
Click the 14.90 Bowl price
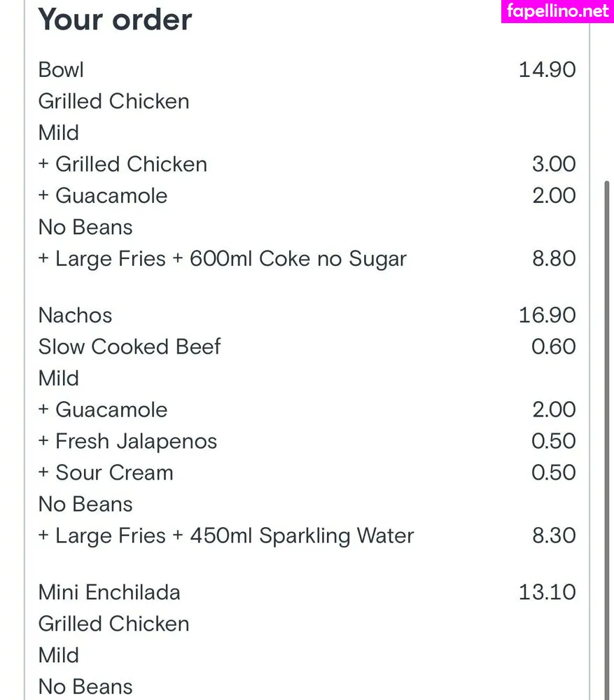(547, 69)
